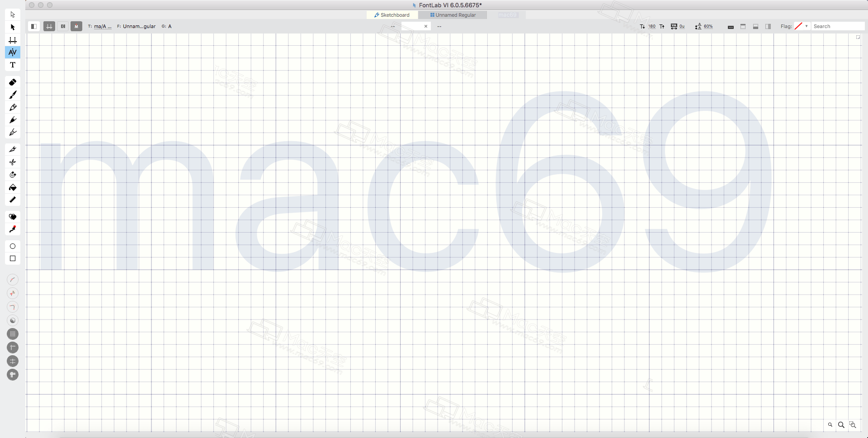Select the red-dot arrow tool icon

[13, 229]
